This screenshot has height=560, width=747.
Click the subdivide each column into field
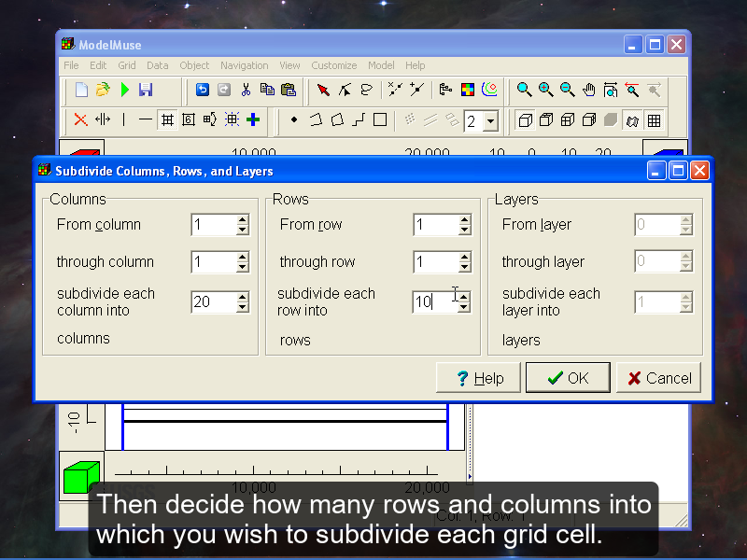[x=213, y=302]
